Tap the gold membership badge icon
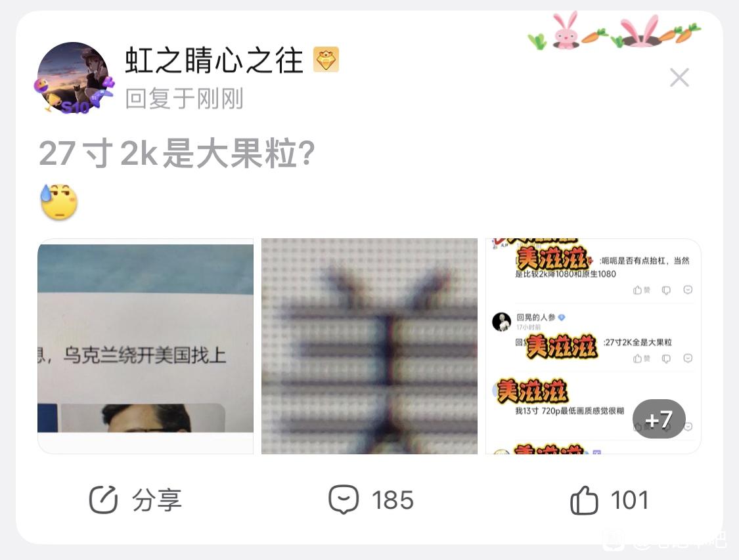 click(326, 59)
